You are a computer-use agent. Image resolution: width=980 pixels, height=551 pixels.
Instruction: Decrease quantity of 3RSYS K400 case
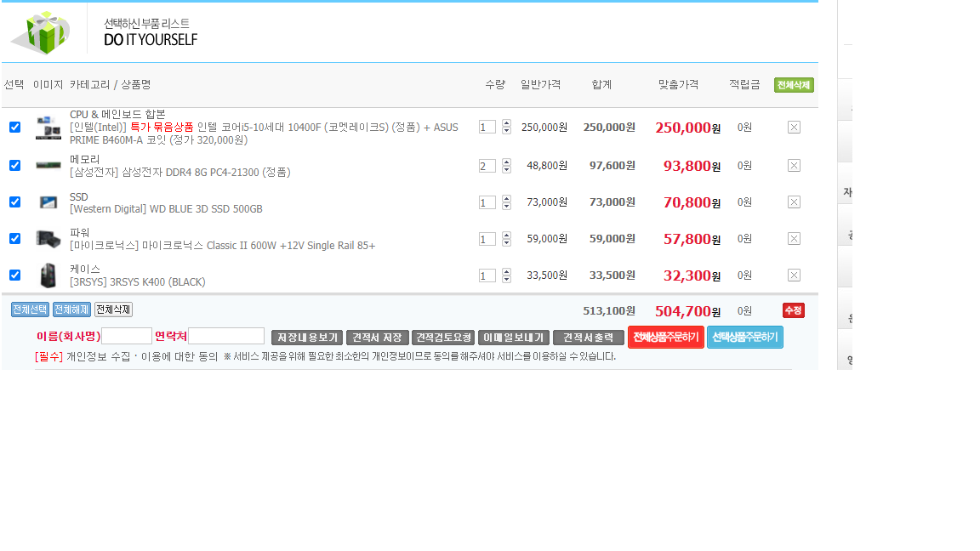click(x=506, y=279)
